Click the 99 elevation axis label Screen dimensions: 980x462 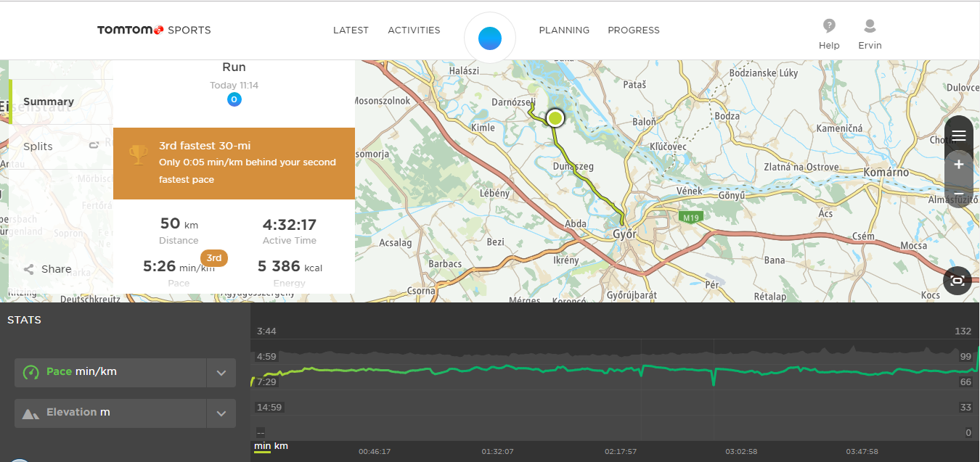coord(965,357)
